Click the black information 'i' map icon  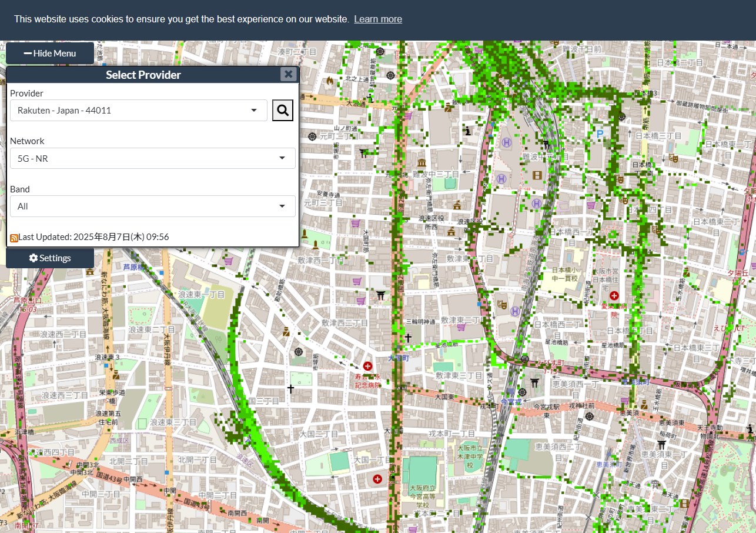click(467, 131)
